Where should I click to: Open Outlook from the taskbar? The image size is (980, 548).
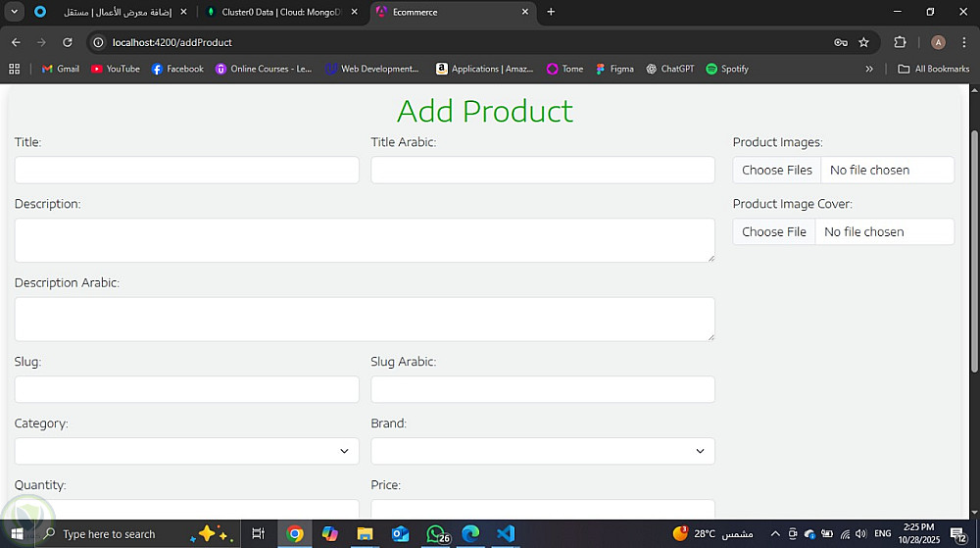(x=400, y=533)
